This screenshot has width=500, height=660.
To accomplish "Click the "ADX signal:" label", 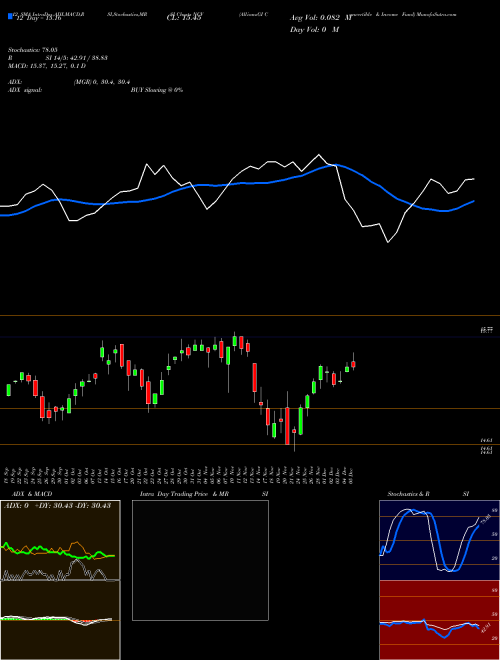I will [24, 90].
